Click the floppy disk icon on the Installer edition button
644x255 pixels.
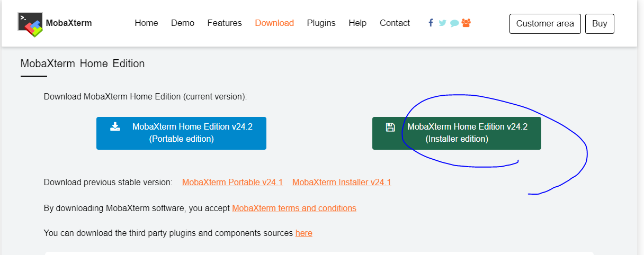click(390, 127)
